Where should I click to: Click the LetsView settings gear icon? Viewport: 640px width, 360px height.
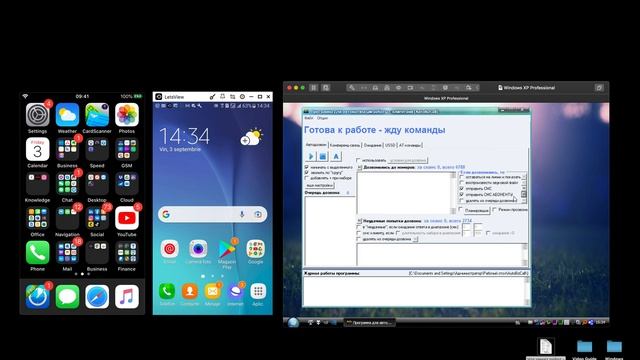coord(242,97)
